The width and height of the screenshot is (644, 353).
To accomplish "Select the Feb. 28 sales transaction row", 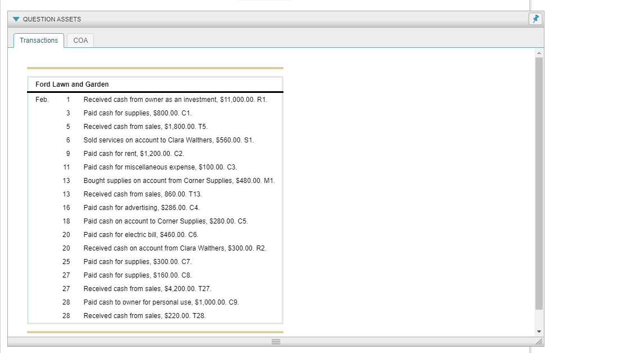I will coord(145,315).
